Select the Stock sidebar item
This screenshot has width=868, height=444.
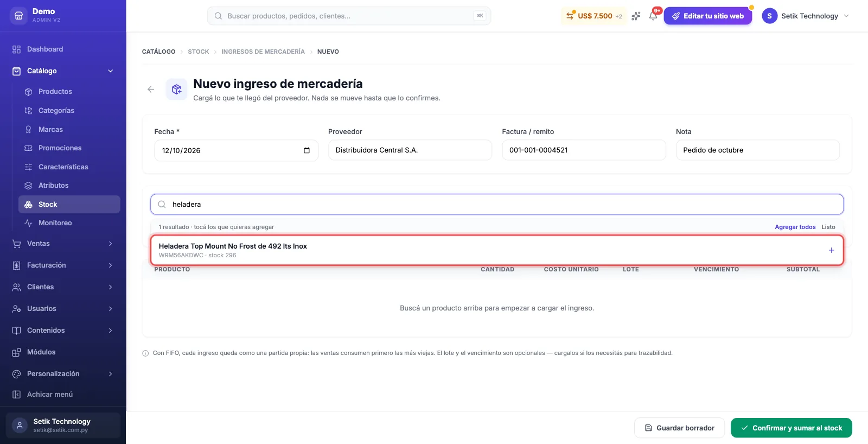[x=69, y=205]
